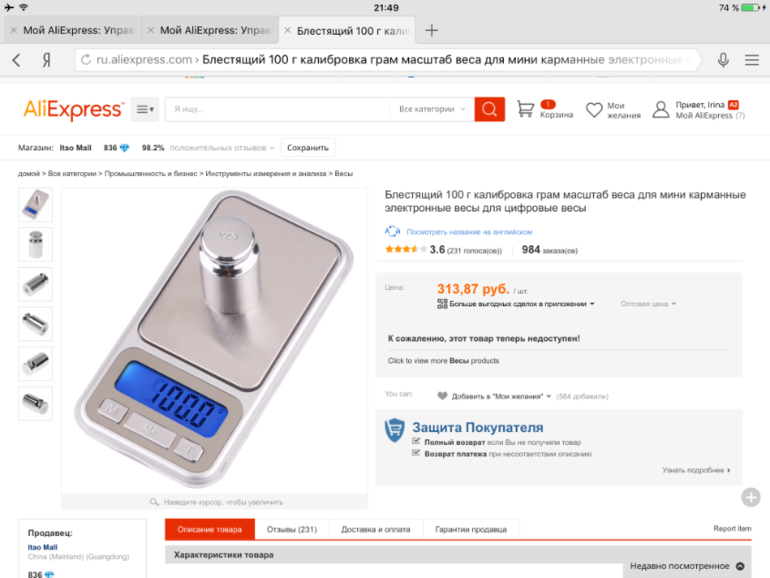The width and height of the screenshot is (770, 578).
Task: Toggle the 'Возврат платежа' checkbox
Action: point(416,453)
